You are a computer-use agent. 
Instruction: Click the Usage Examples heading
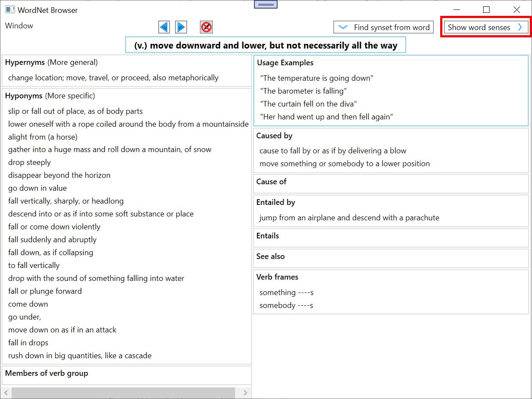tap(285, 63)
